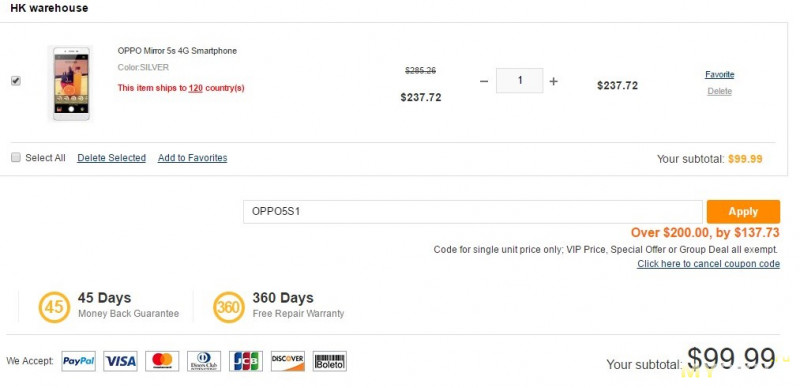The height and width of the screenshot is (388, 800).
Task: Open the OPPO Mirror 5s product thumbnail
Action: point(71,83)
